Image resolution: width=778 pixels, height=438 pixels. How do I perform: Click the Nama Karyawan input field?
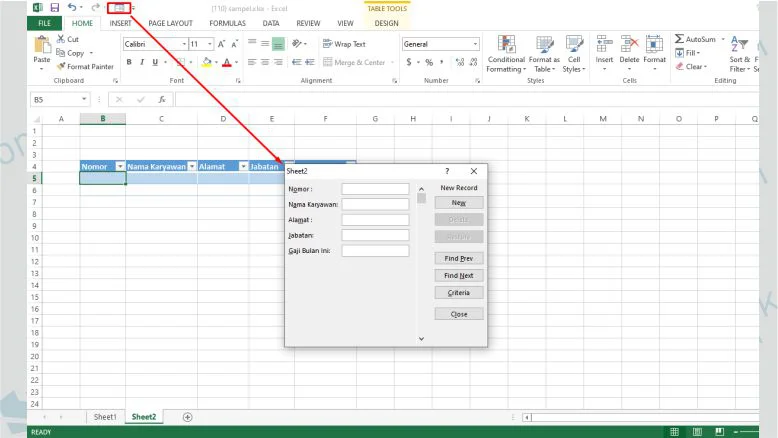pyautogui.click(x=375, y=204)
